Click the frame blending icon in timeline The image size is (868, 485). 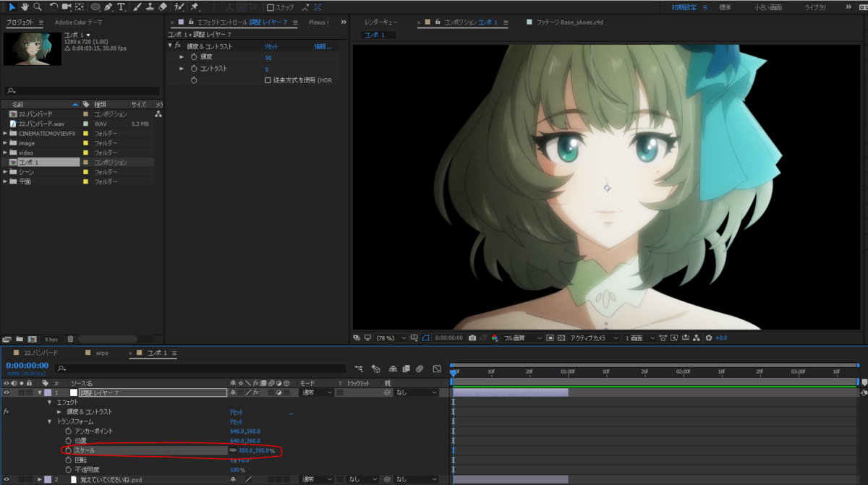click(406, 369)
